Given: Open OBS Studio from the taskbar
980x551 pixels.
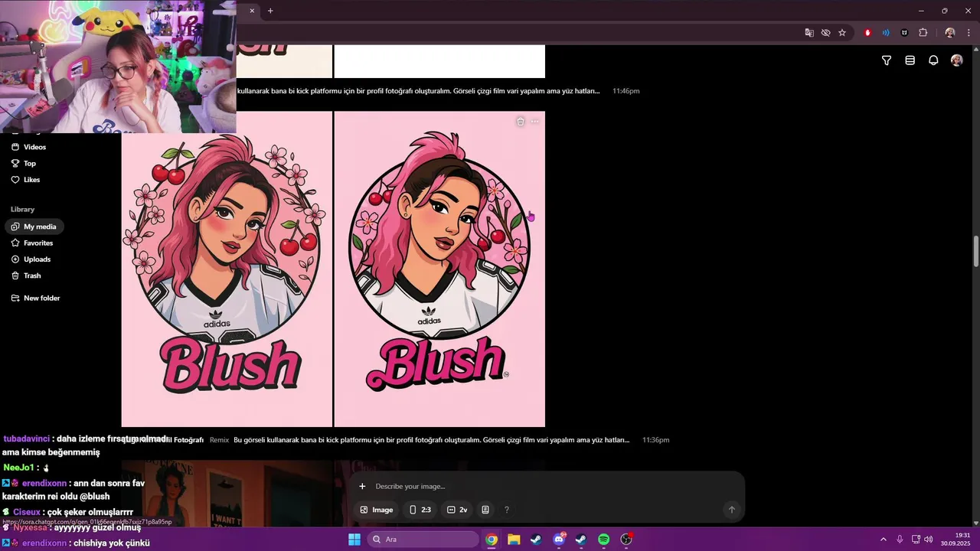Looking at the screenshot, I should click(x=626, y=540).
